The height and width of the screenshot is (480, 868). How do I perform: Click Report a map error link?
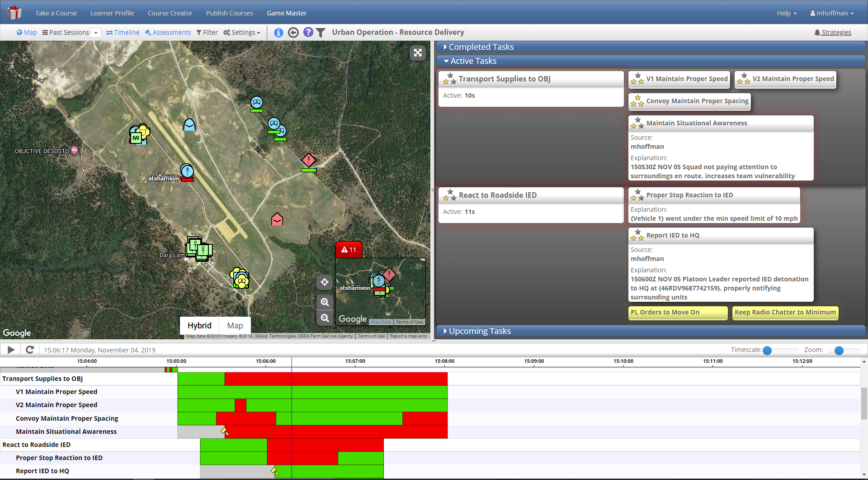click(x=409, y=336)
